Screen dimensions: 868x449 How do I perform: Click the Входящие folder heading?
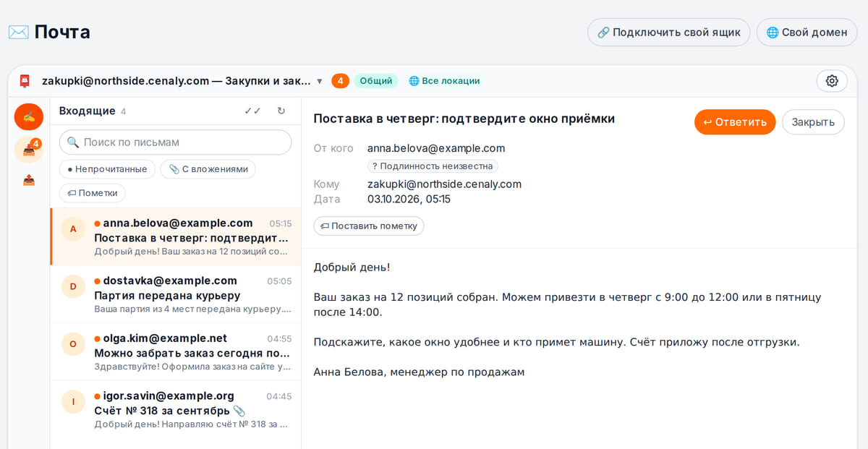(x=88, y=111)
